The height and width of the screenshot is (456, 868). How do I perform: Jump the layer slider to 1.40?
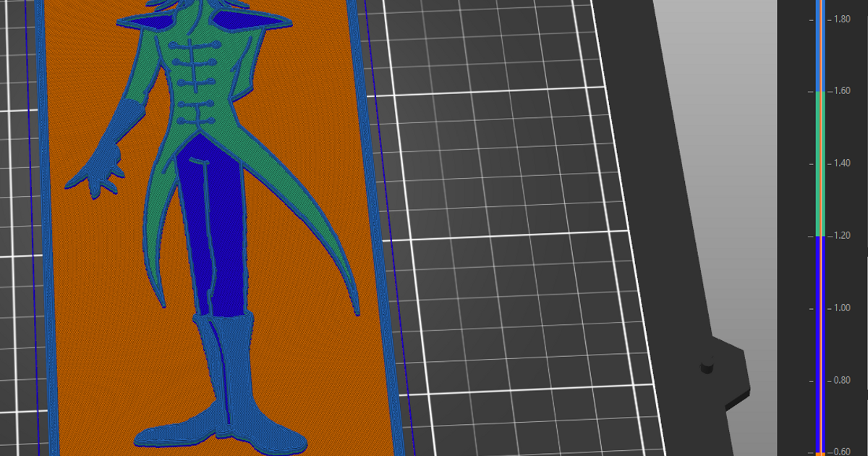[x=820, y=164]
